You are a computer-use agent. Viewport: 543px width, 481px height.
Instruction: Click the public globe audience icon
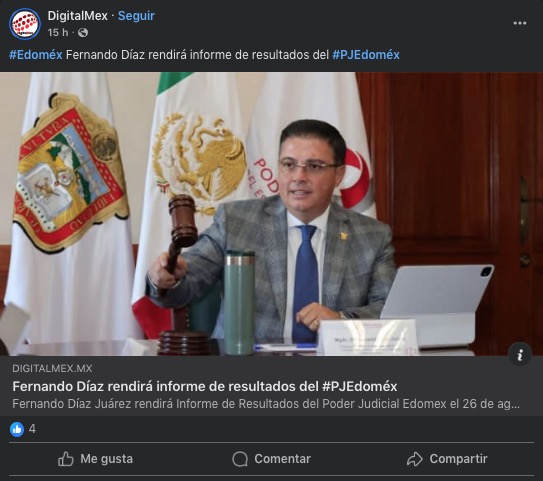tap(83, 33)
